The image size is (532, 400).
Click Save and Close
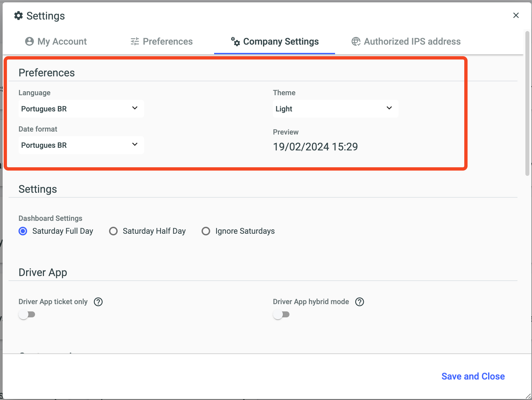[473, 376]
